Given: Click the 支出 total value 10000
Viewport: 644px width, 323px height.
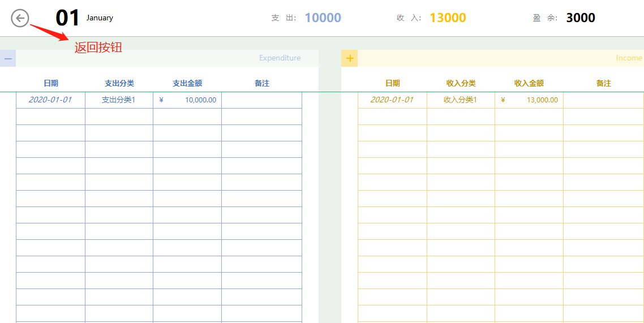Looking at the screenshot, I should (323, 18).
